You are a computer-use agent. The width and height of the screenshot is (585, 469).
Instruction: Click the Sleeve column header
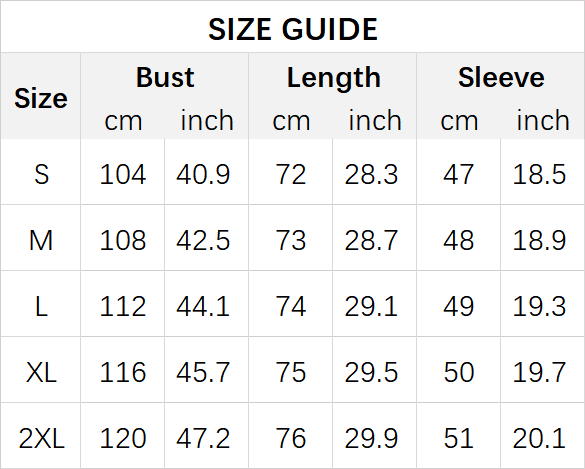click(501, 78)
